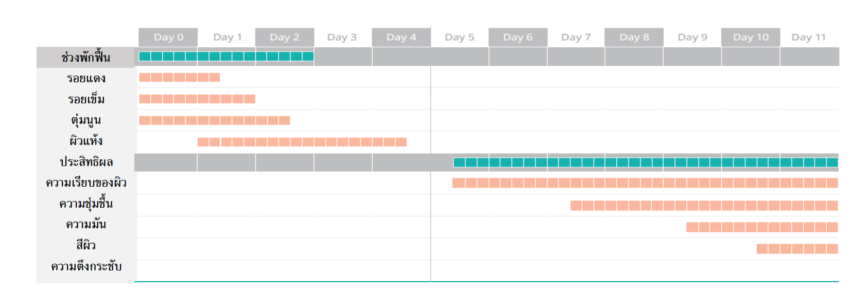Click the ความเรียบของผิว task bar
Image resolution: width=868 pixels, height=292 pixels.
tap(645, 182)
